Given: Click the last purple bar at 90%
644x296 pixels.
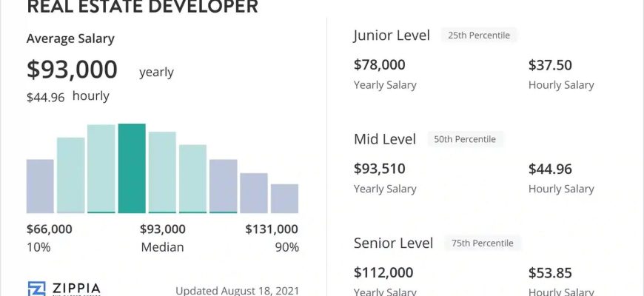Looking at the screenshot, I should [285, 199].
